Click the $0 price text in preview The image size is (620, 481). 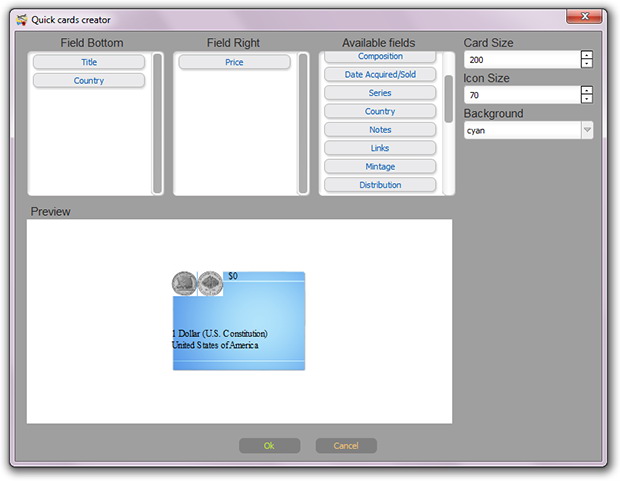pos(233,276)
